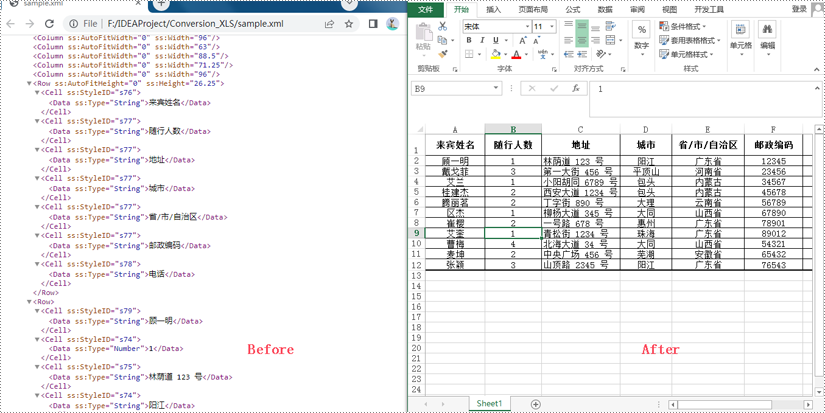
Task: Toggle the browser side panel
Action: pos(373,24)
